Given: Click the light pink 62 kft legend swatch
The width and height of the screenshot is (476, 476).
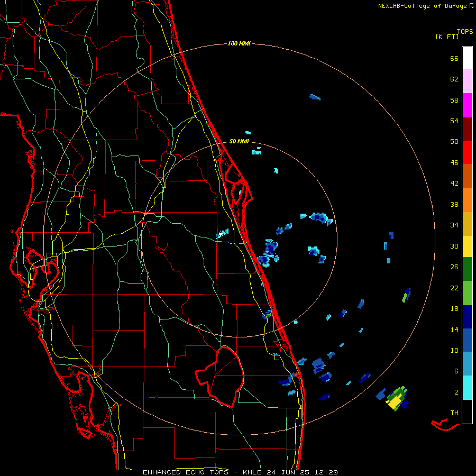Looking at the screenshot, I should pos(467,81).
